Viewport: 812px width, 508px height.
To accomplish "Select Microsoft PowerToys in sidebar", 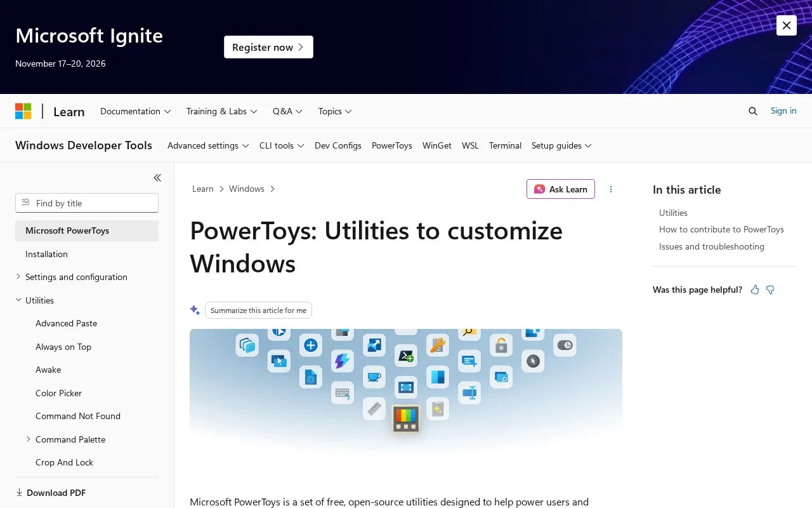I will click(x=87, y=231).
